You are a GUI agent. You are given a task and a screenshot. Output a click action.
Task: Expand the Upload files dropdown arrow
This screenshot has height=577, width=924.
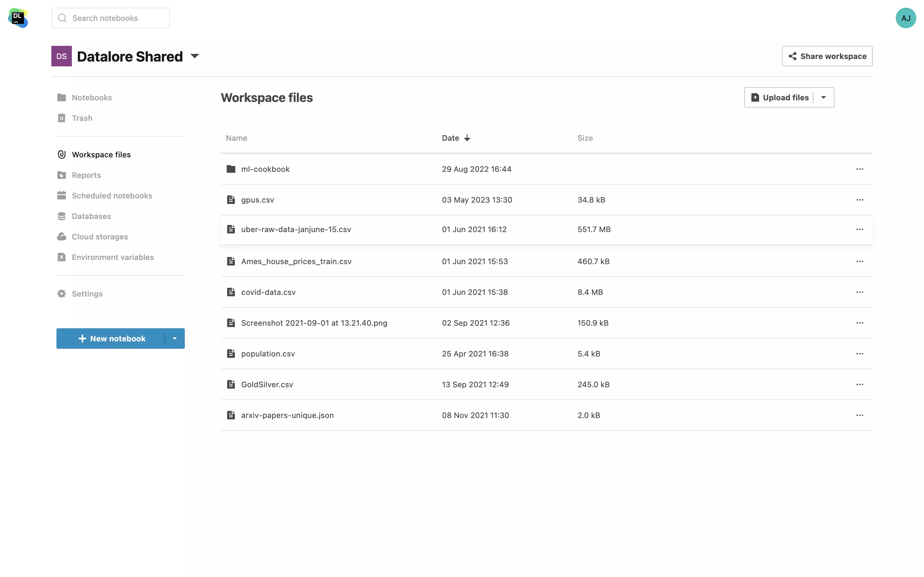tap(823, 98)
